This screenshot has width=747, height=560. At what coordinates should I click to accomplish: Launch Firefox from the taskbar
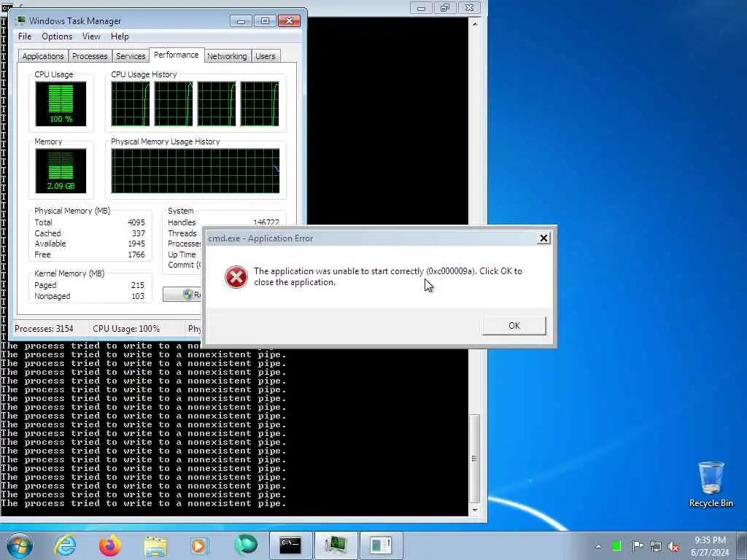click(x=109, y=545)
